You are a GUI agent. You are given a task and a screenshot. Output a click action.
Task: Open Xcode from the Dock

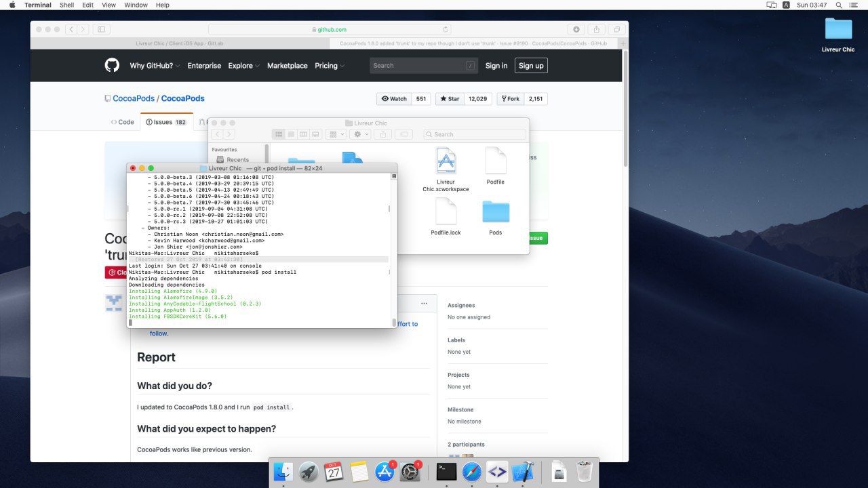click(523, 472)
